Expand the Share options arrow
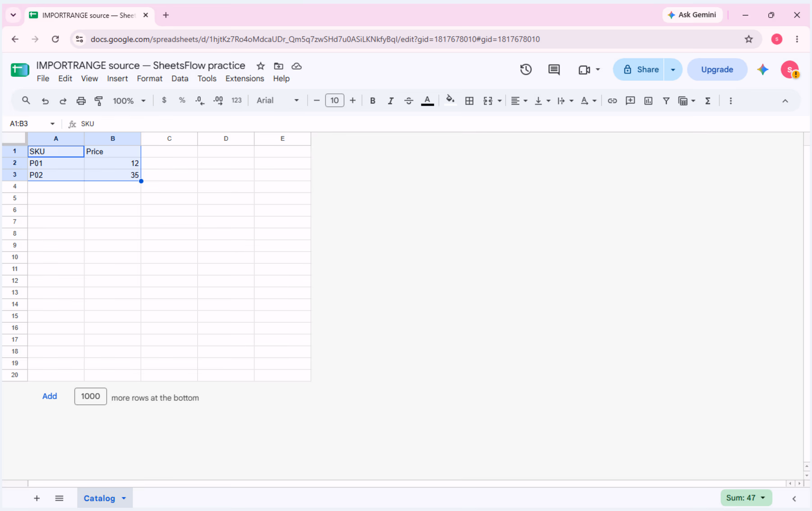 [673, 70]
